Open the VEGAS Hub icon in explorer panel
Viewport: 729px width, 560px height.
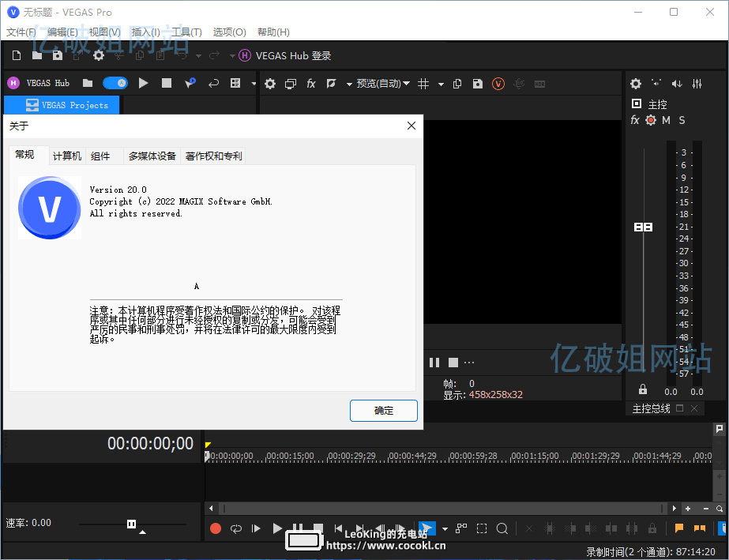pos(13,83)
